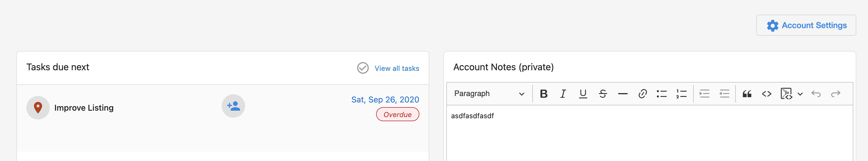The height and width of the screenshot is (161, 868).
Task: Apply italic formatting in the editor
Action: coord(563,93)
